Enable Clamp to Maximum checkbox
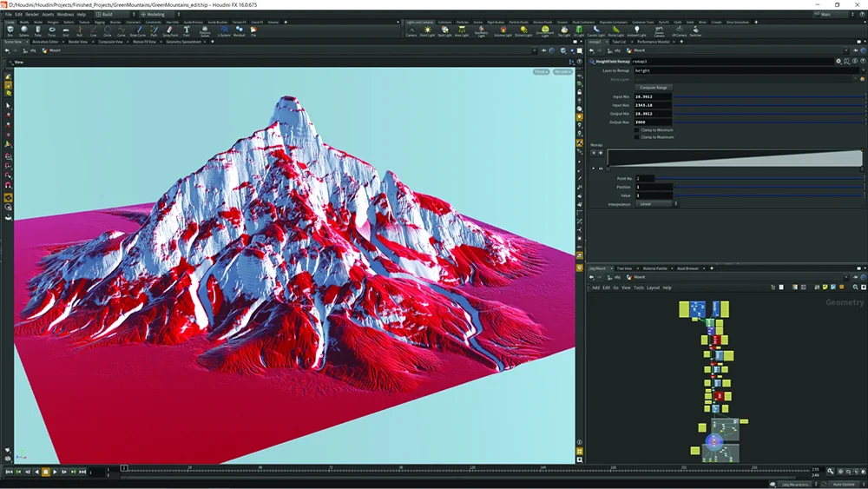 pyautogui.click(x=637, y=137)
